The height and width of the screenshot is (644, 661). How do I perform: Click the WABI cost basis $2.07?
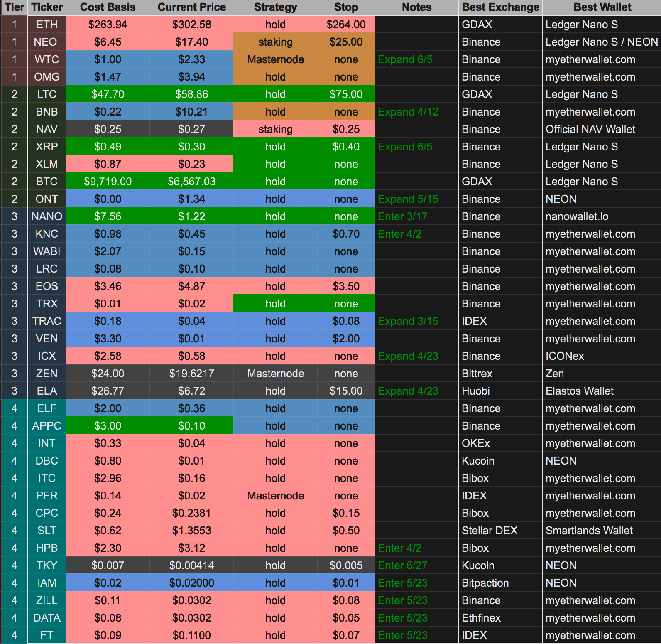pyautogui.click(x=108, y=251)
